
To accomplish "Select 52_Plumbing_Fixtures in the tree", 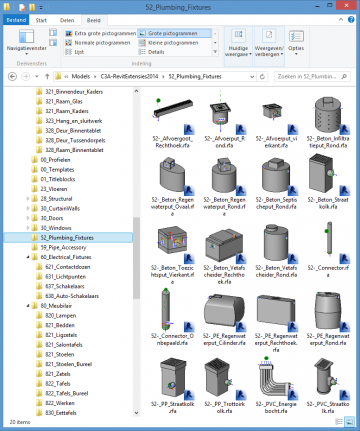I will 68,238.
